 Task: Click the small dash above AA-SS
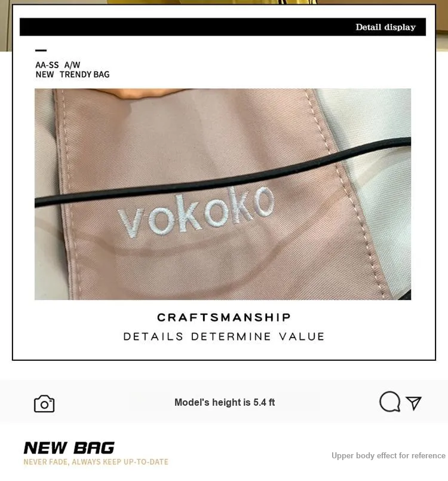[41, 50]
